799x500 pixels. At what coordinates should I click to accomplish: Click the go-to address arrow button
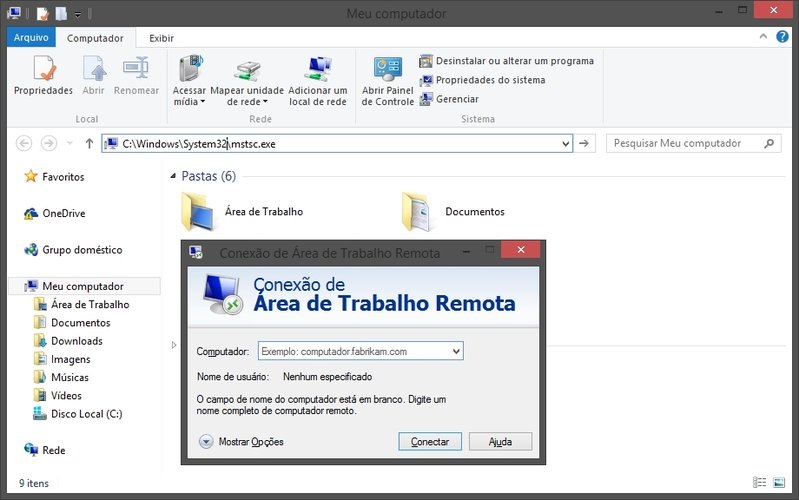pos(584,144)
